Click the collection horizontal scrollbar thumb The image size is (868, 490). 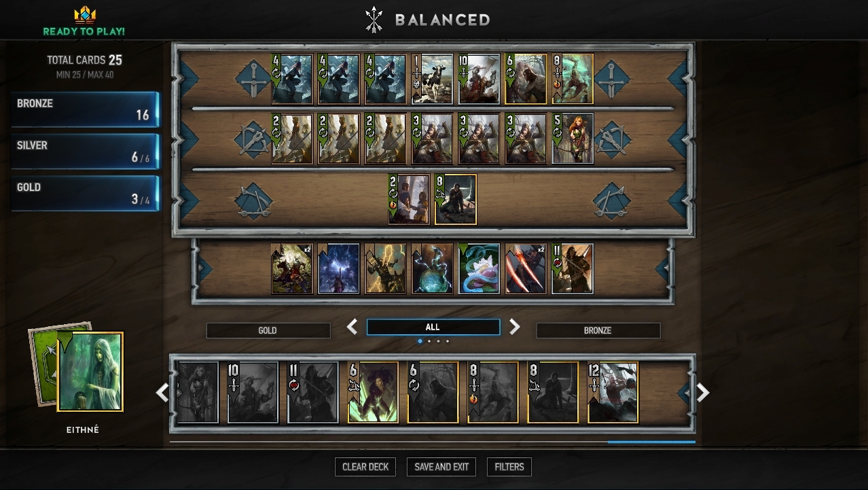click(651, 442)
